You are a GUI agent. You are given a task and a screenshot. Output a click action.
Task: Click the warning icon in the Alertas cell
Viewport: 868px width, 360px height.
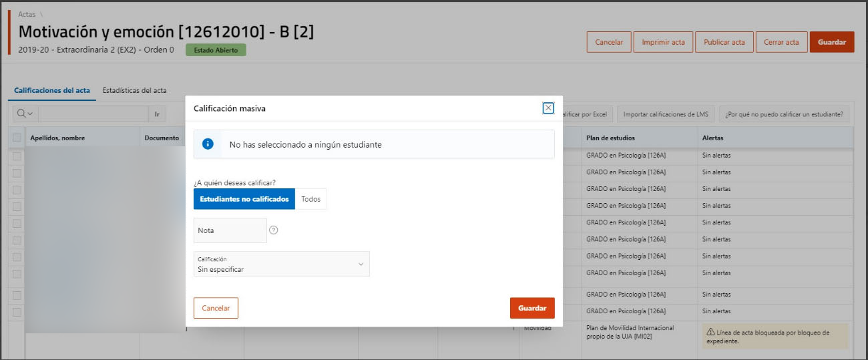pyautogui.click(x=710, y=332)
